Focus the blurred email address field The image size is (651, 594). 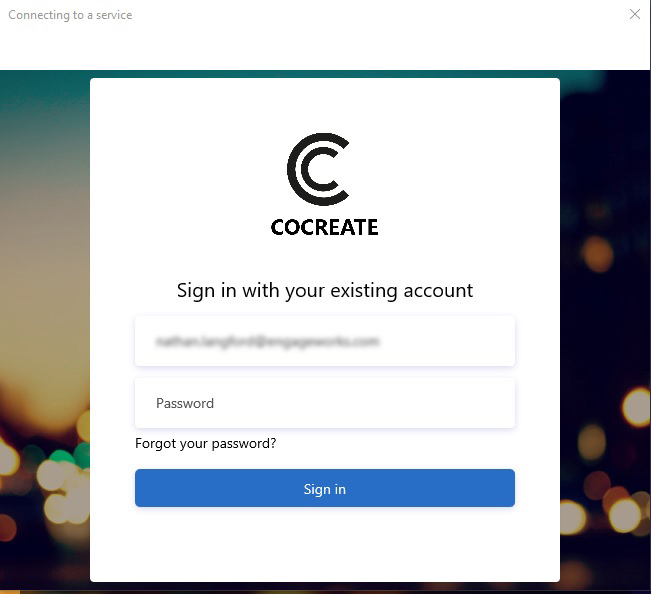click(325, 341)
